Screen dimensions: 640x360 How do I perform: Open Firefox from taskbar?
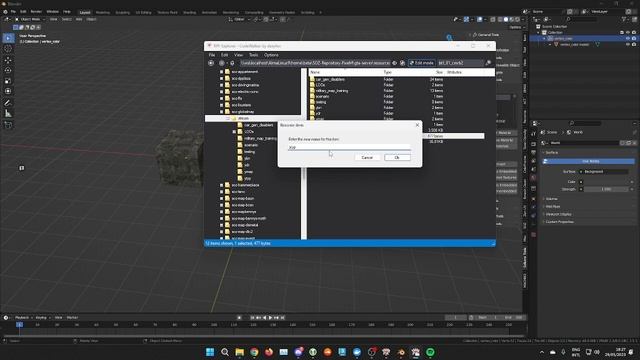click(269, 352)
